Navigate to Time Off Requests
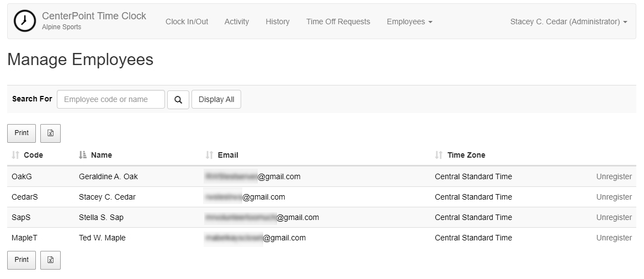The image size is (644, 279). click(338, 22)
